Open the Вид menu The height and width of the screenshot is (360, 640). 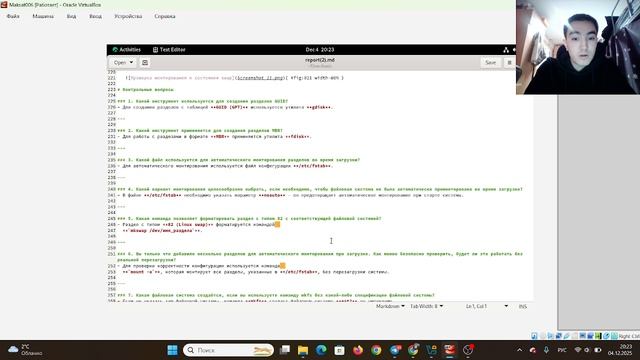coord(71,16)
